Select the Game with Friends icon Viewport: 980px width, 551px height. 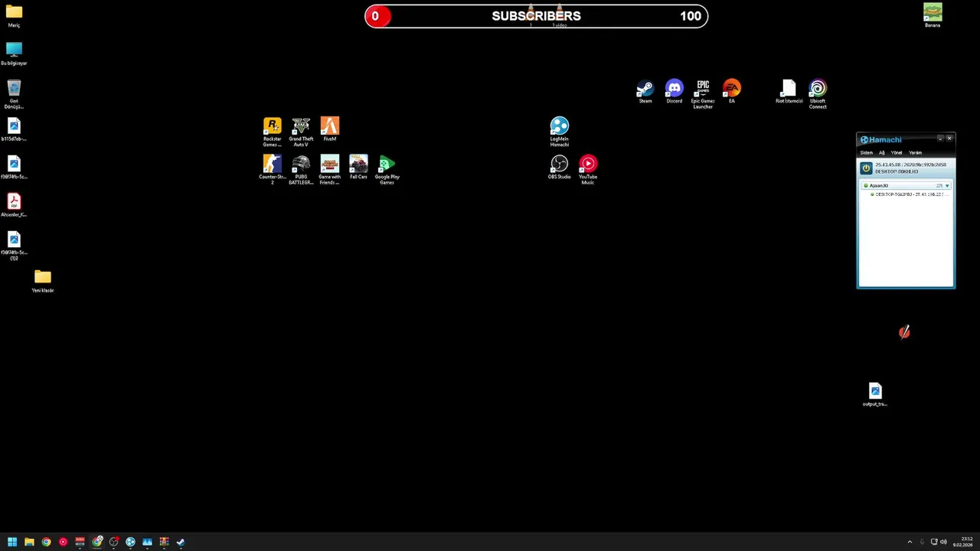(x=330, y=169)
